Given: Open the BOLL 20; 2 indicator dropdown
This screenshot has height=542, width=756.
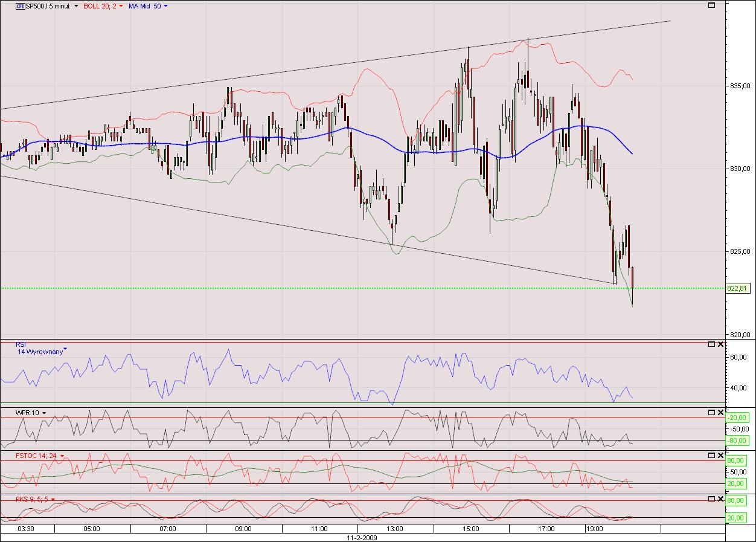Looking at the screenshot, I should [x=120, y=6].
